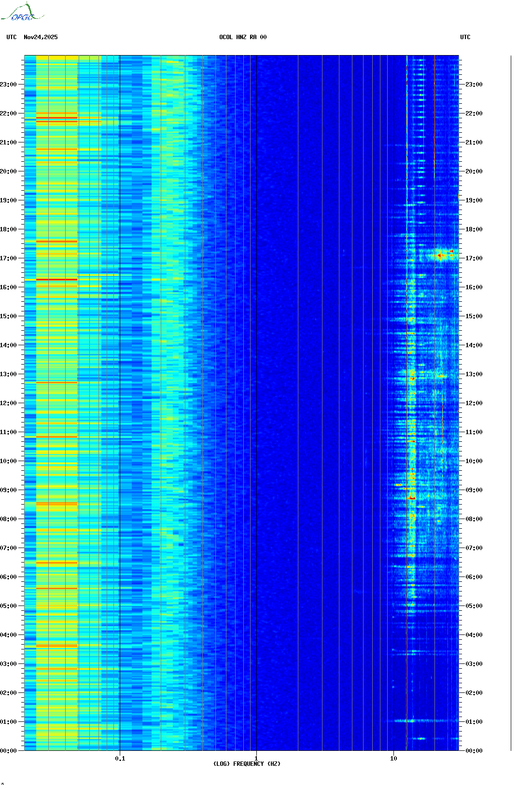The width and height of the screenshot is (532, 789).
Task: Select 21:00 on the right time axis
Action: tap(474, 142)
